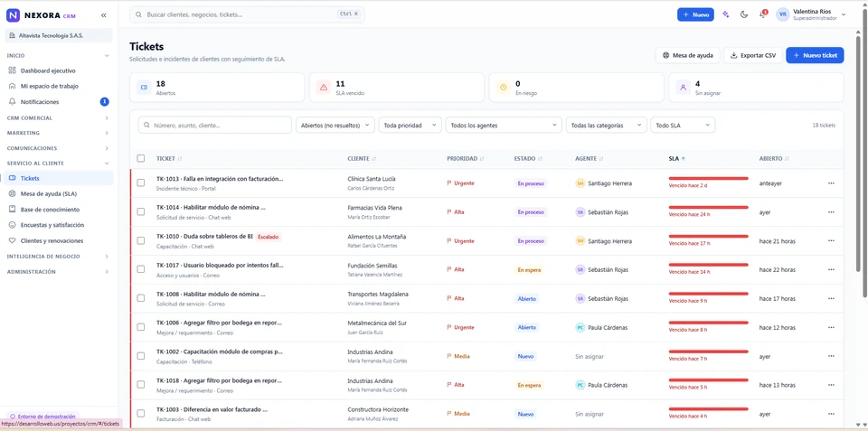Open the Todas las categorías filter dropdown
Image resolution: width=868 pixels, height=431 pixels.
point(606,125)
